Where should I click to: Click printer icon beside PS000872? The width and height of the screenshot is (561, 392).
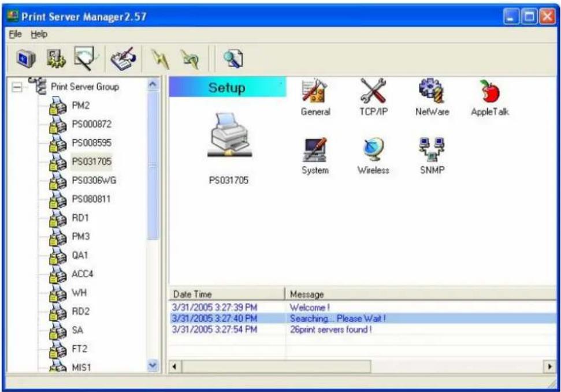coord(58,124)
